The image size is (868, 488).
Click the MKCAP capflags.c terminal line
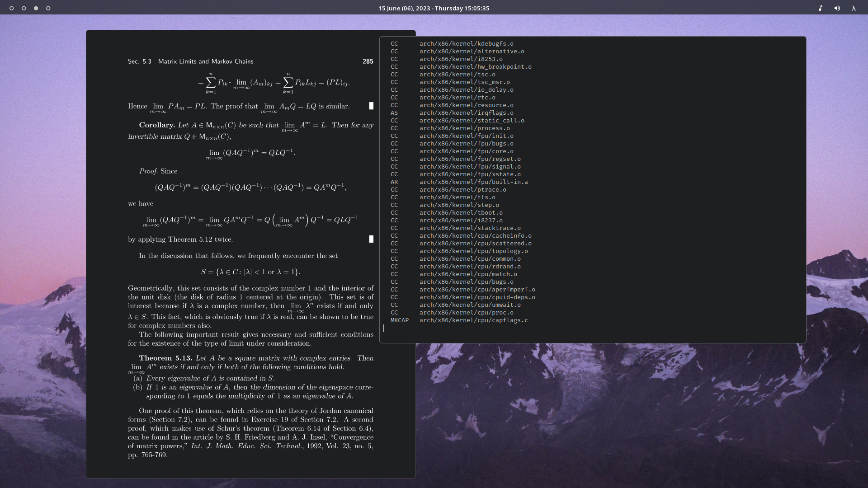[473, 320]
